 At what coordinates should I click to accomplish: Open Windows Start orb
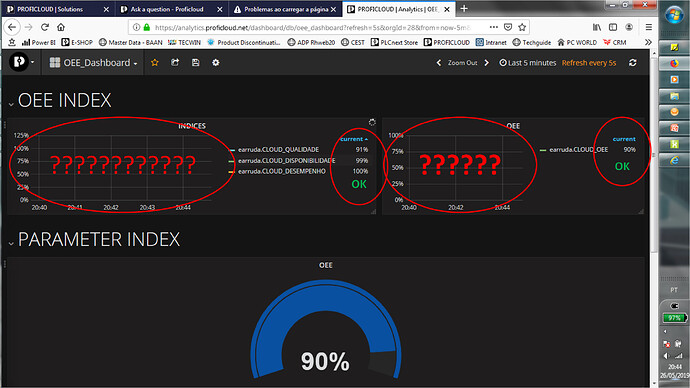click(x=674, y=16)
